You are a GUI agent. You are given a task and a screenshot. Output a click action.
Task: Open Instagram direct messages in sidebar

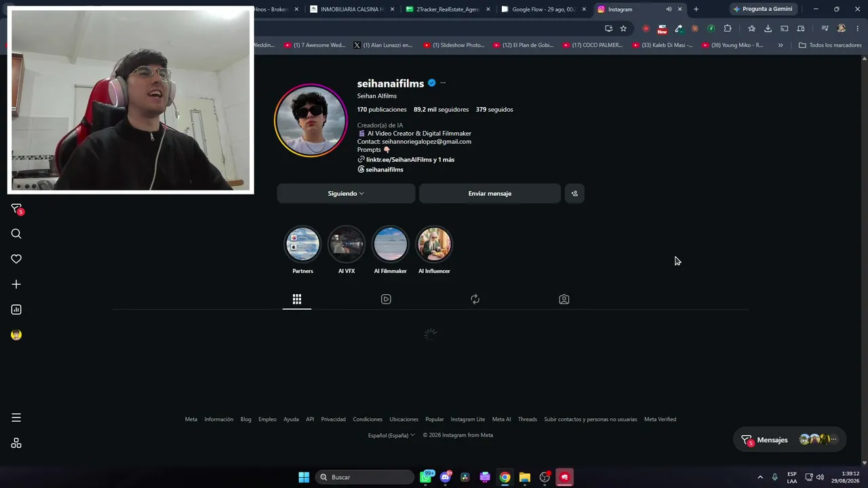pyautogui.click(x=16, y=209)
